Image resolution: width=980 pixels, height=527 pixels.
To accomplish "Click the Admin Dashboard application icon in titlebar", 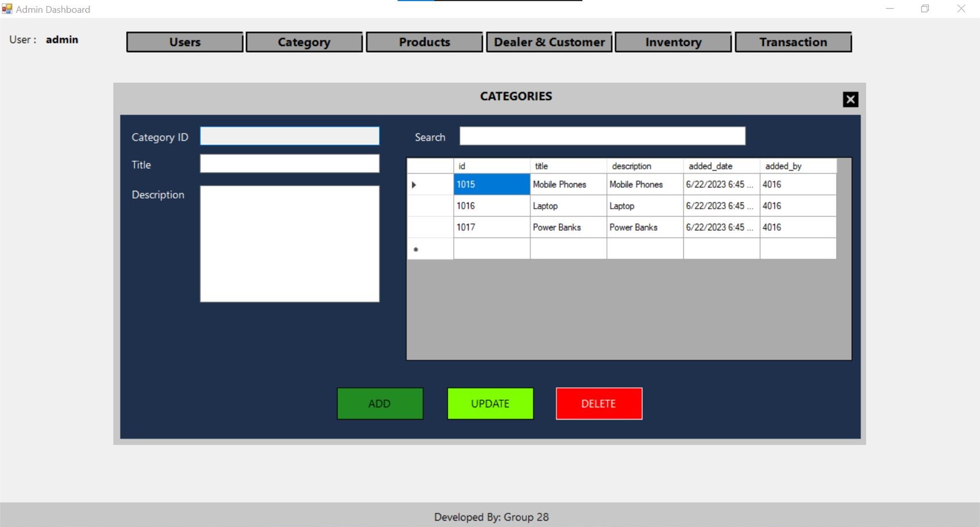I will point(6,9).
